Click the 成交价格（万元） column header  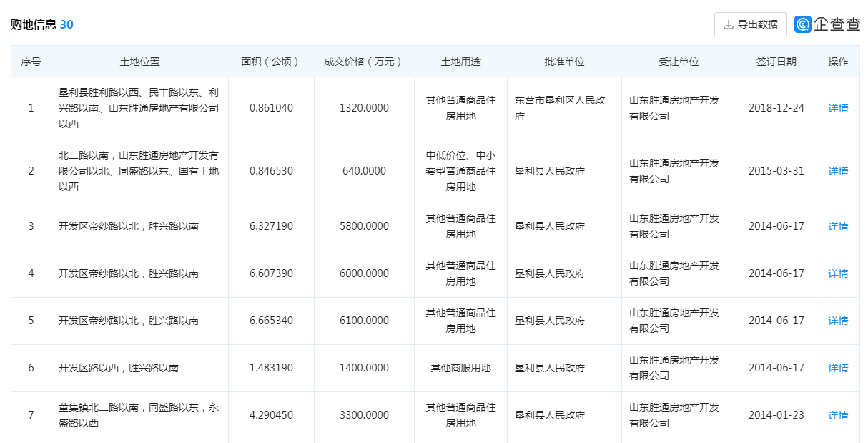[x=364, y=62]
